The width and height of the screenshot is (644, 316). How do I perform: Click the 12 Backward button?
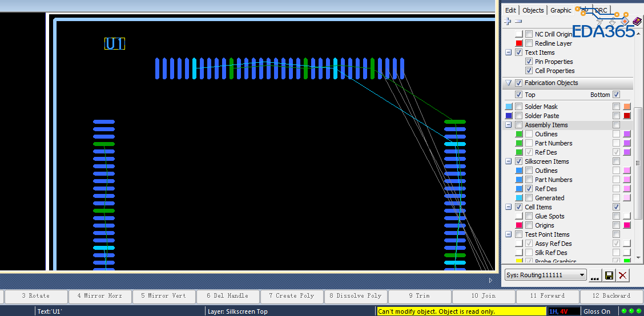click(x=611, y=296)
